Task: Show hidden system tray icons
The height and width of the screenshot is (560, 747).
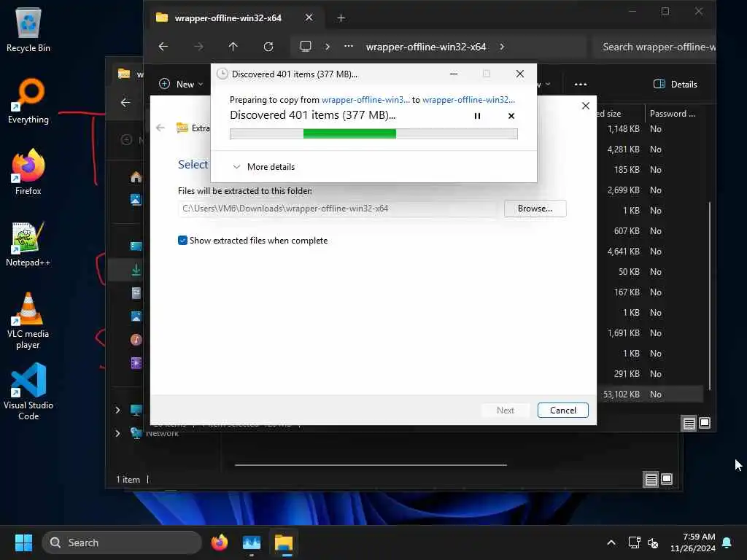Action: click(x=611, y=542)
